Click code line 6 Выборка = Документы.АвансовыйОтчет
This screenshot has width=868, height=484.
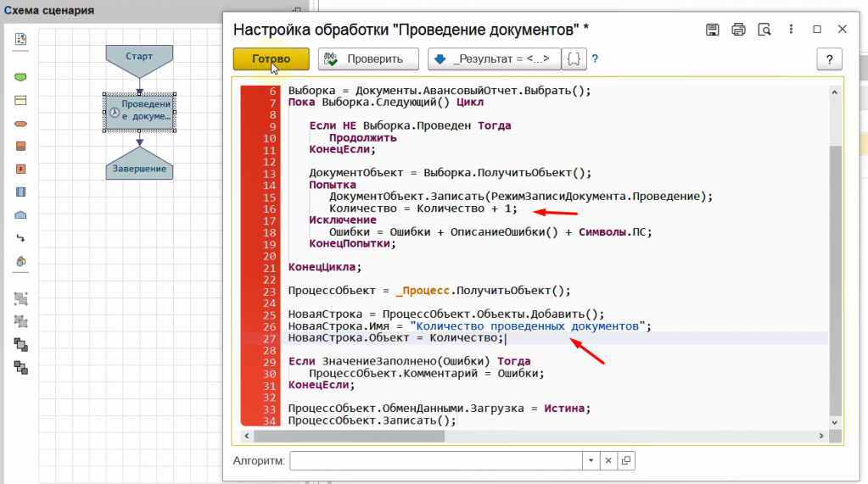pos(440,91)
